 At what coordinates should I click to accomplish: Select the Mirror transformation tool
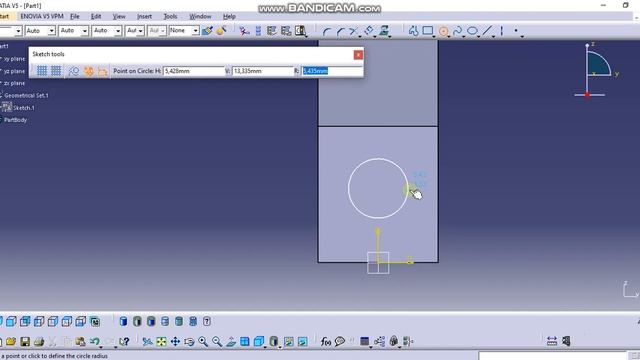point(369,31)
